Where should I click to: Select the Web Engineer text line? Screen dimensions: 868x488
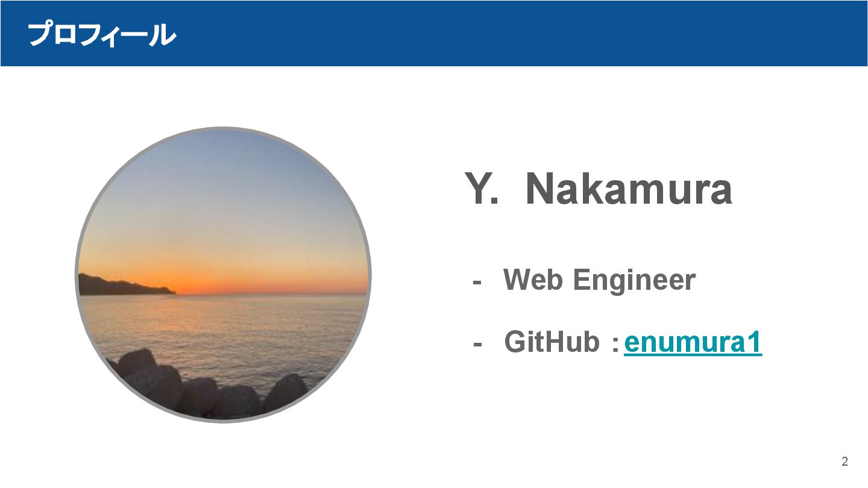(x=599, y=280)
